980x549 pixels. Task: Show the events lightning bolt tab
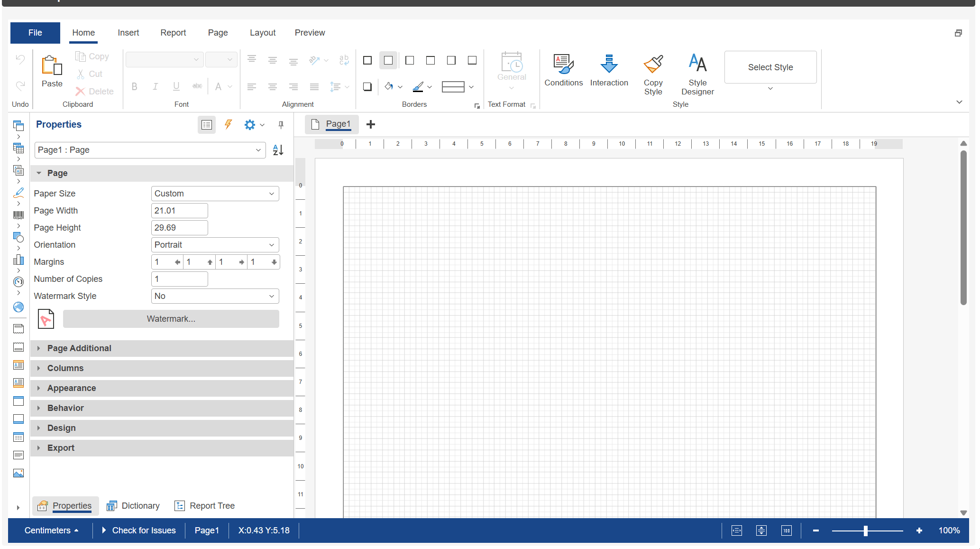click(229, 124)
